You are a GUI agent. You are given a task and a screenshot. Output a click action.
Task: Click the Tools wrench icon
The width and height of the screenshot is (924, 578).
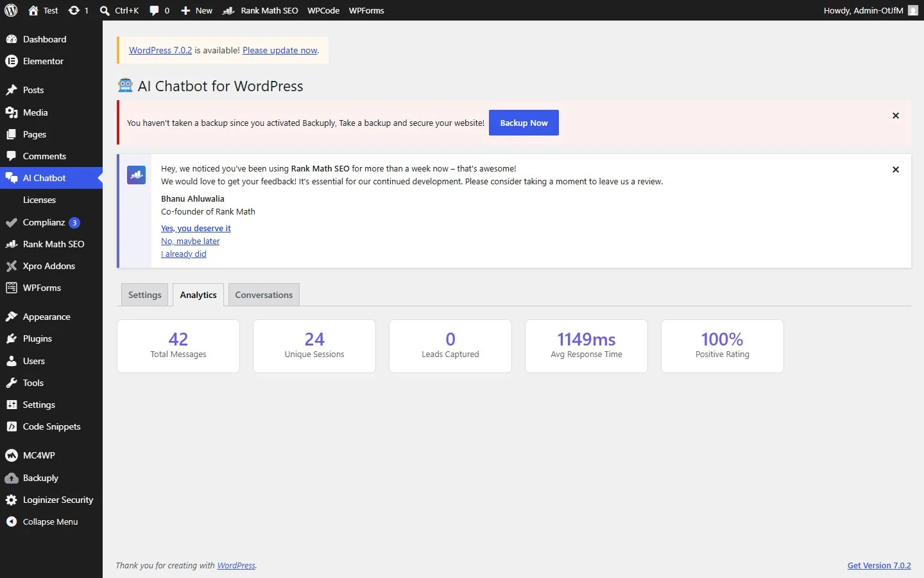click(x=11, y=383)
